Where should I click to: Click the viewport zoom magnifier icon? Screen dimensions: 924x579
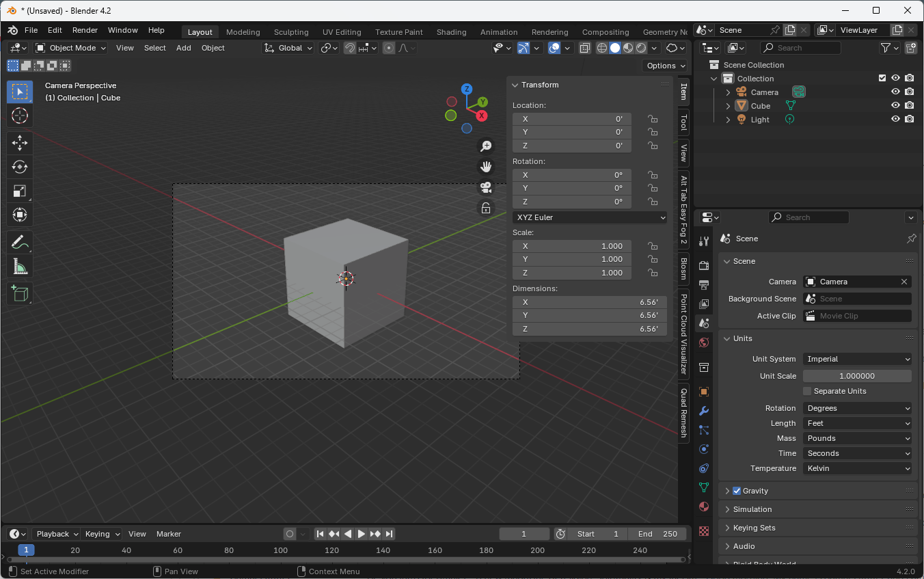click(486, 146)
